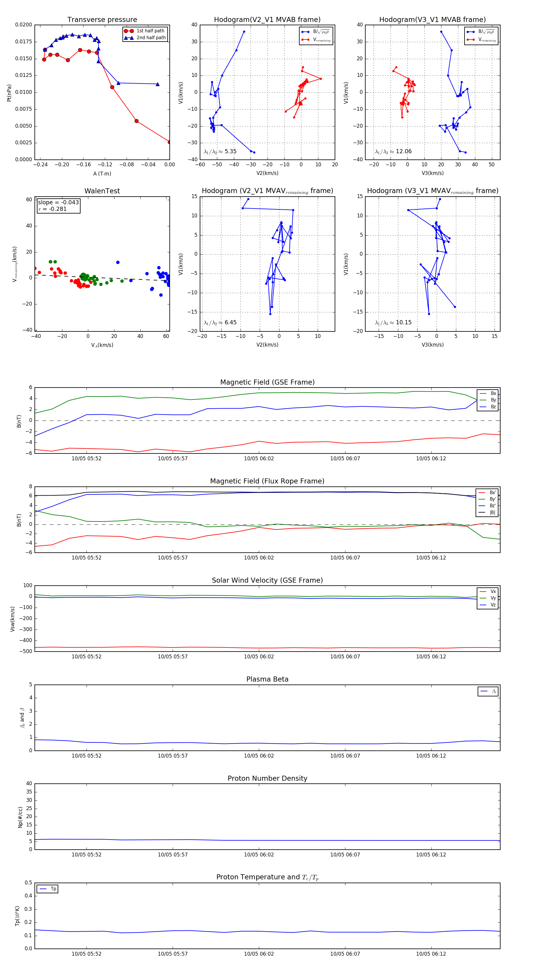Click the B/√μ0ρ legend entry in V2_V1 MVAB hodogram
The height and width of the screenshot is (980, 535).
(315, 32)
